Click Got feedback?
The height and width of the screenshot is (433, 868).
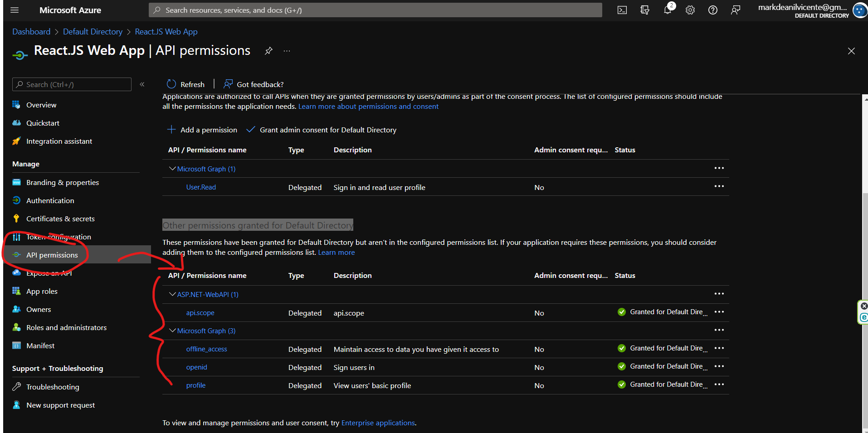pyautogui.click(x=254, y=84)
